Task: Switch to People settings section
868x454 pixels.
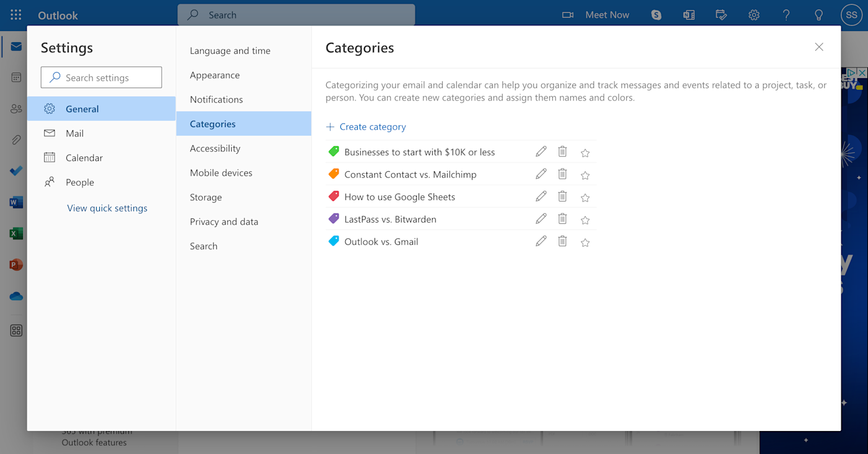Action: (102, 182)
